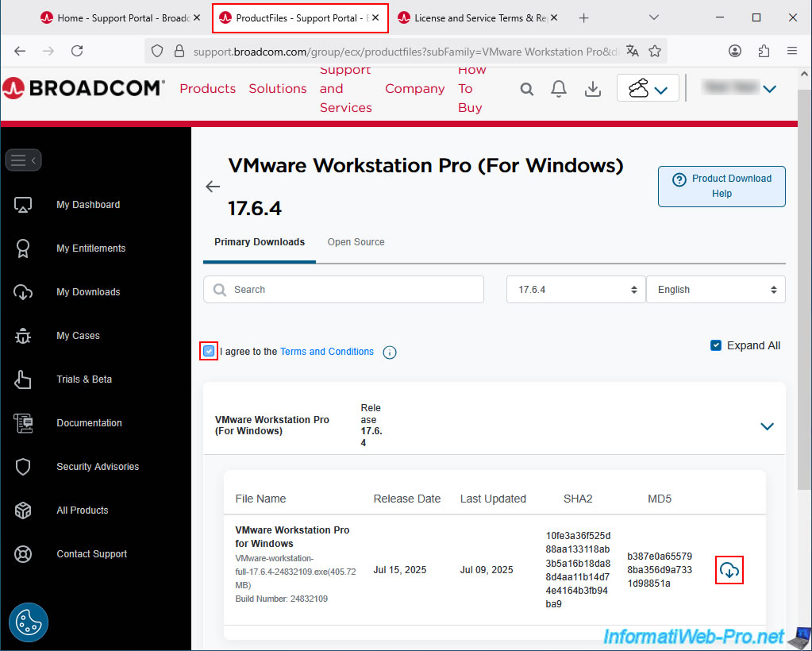This screenshot has width=812, height=651.
Task: Open My Downloads in the sidebar
Action: (x=87, y=292)
